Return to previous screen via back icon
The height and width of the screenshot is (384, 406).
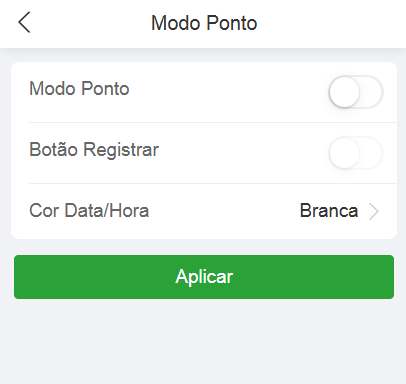pyautogui.click(x=24, y=22)
